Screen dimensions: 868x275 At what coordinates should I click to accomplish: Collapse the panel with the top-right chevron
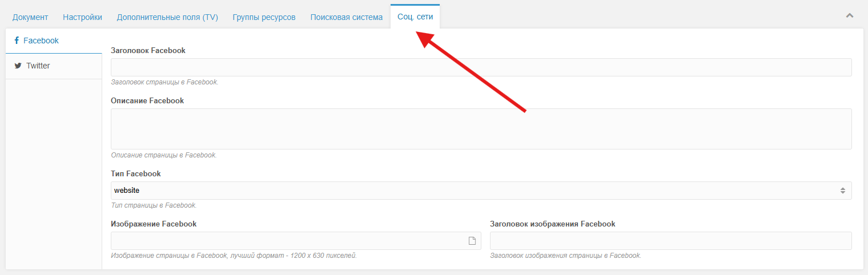[849, 15]
